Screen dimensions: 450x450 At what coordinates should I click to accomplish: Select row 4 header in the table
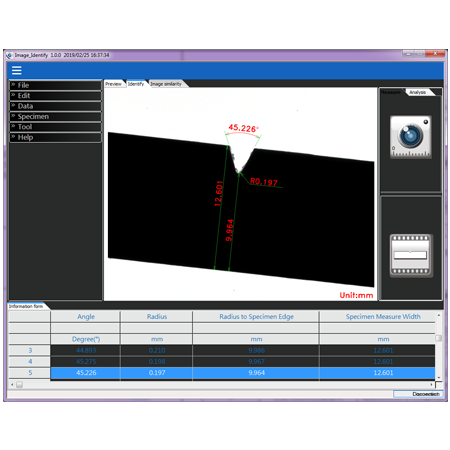click(x=30, y=362)
